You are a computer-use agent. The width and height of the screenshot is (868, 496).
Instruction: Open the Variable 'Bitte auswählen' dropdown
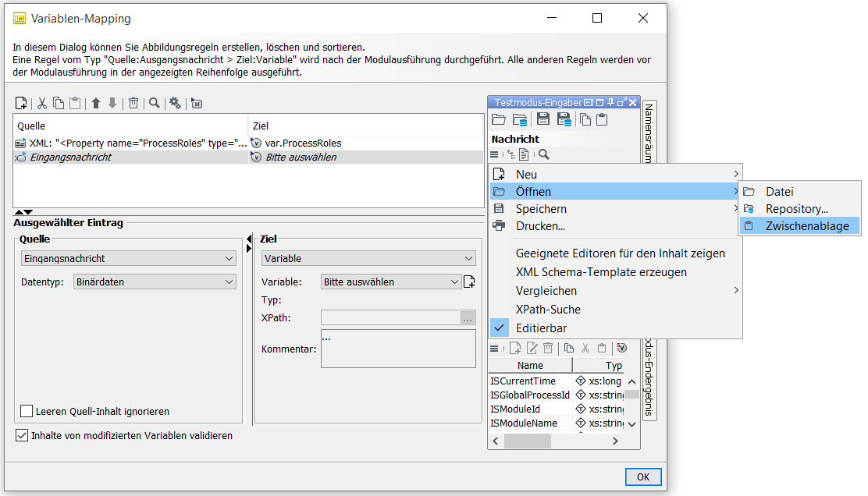[391, 282]
